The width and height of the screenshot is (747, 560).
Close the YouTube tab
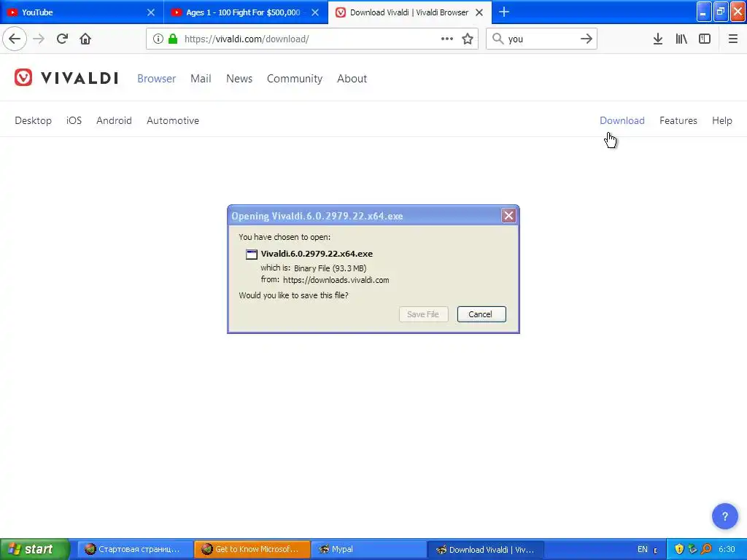click(151, 12)
